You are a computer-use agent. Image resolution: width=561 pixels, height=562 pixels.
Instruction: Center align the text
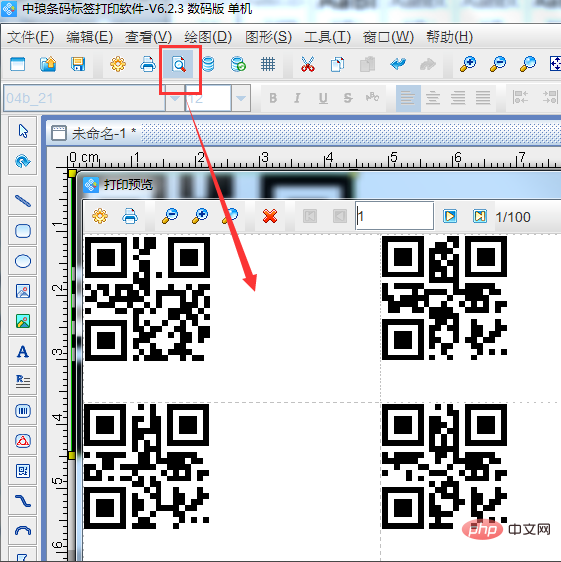coord(433,98)
